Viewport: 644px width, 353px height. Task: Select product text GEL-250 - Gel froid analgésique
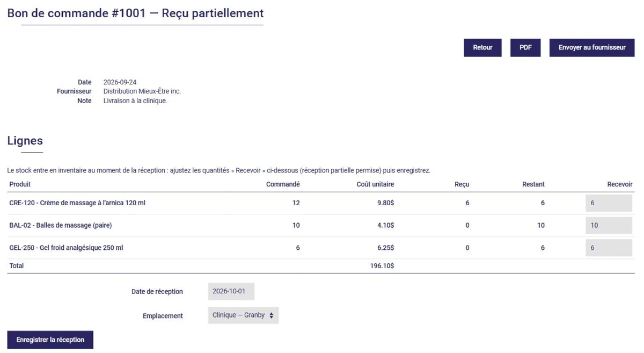tap(66, 248)
